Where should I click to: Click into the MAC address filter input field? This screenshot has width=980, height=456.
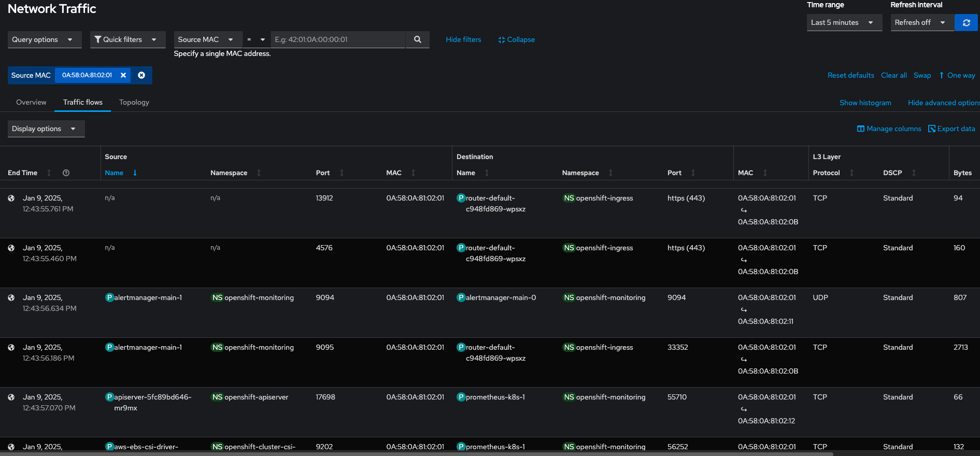(337, 40)
